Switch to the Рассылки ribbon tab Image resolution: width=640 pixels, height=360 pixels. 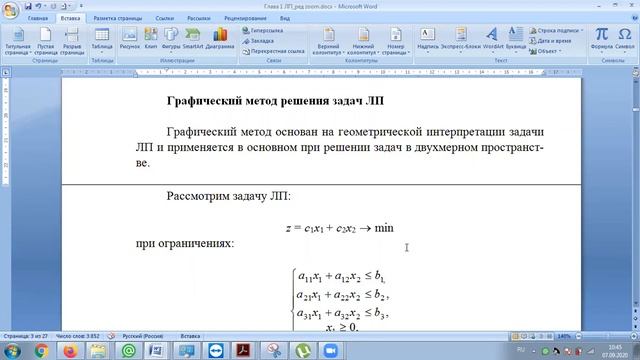198,18
